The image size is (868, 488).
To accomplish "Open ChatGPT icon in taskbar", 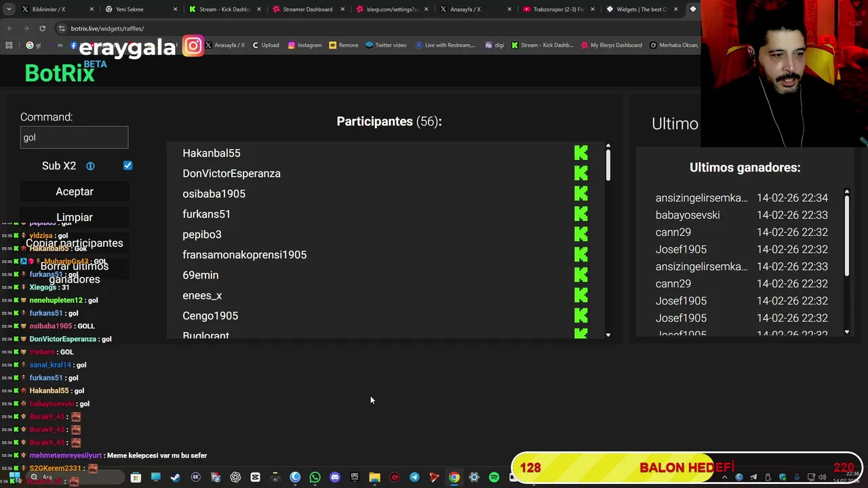I will click(x=235, y=477).
